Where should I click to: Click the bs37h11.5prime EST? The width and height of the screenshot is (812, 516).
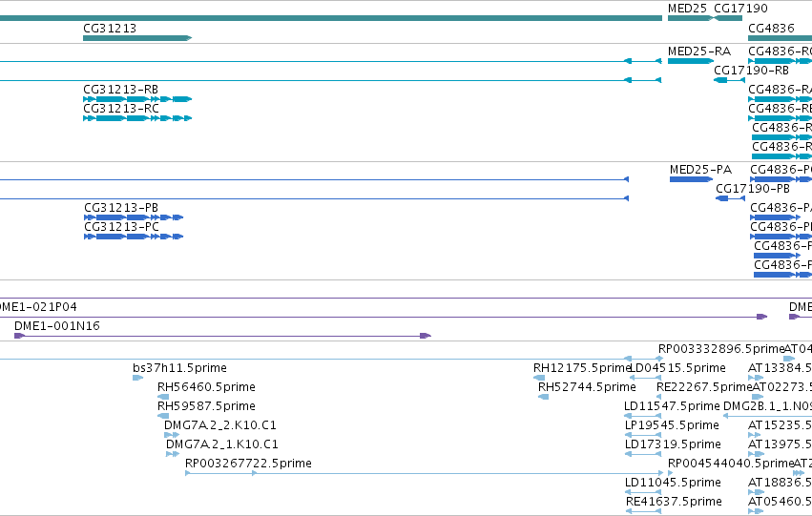(x=179, y=368)
